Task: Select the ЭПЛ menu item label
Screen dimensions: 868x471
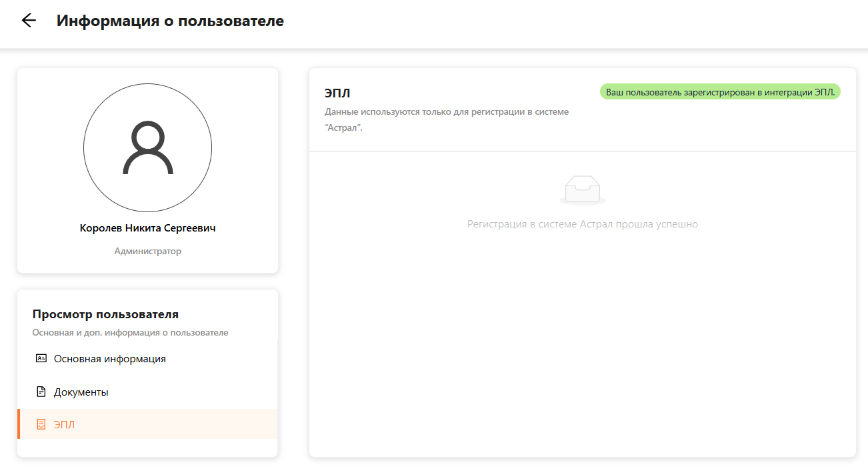Action: (x=64, y=425)
